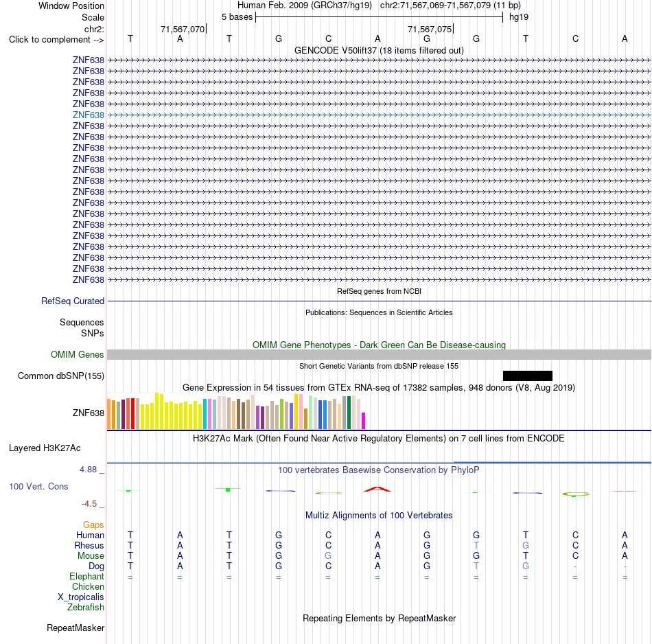Click the faded T in Rhesus row
Viewport: 652px width, 644px height.
click(x=476, y=545)
